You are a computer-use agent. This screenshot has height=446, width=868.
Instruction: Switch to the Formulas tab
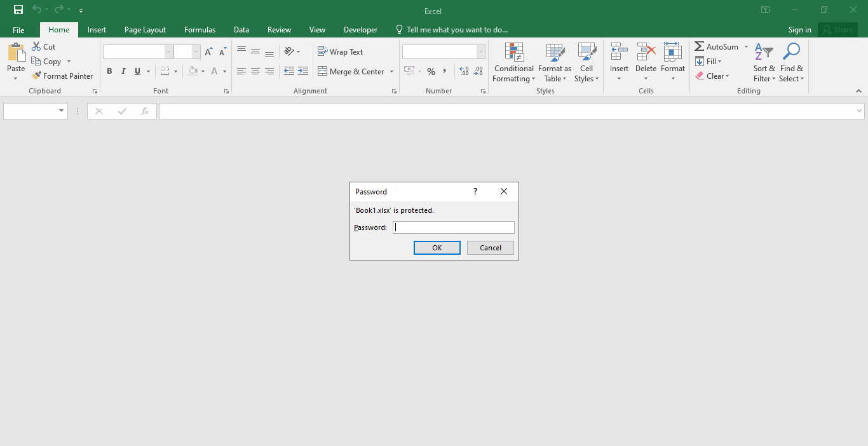coord(200,30)
